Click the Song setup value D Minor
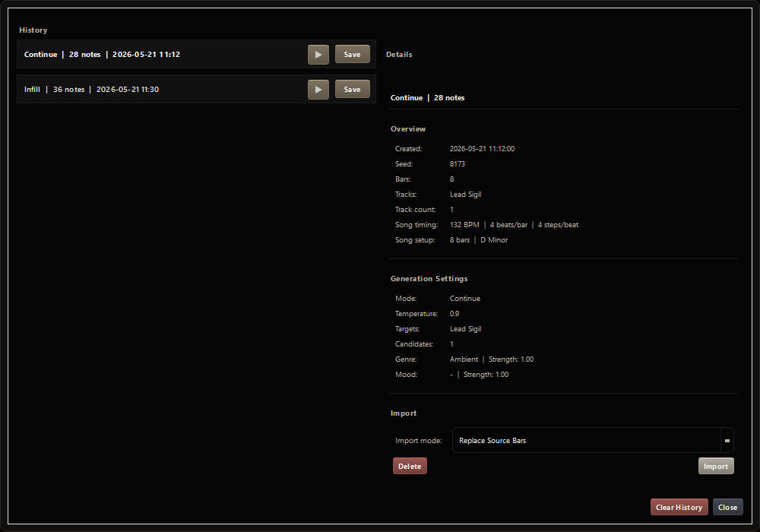 [x=494, y=240]
